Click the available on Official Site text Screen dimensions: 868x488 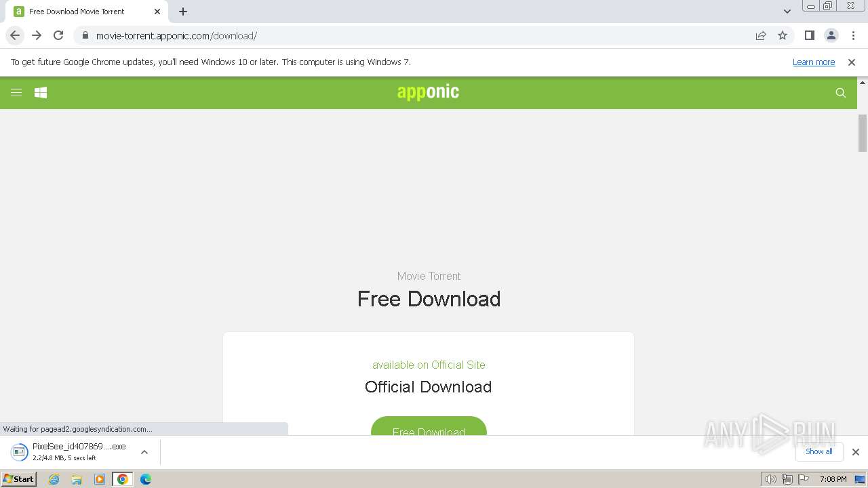coord(429,365)
